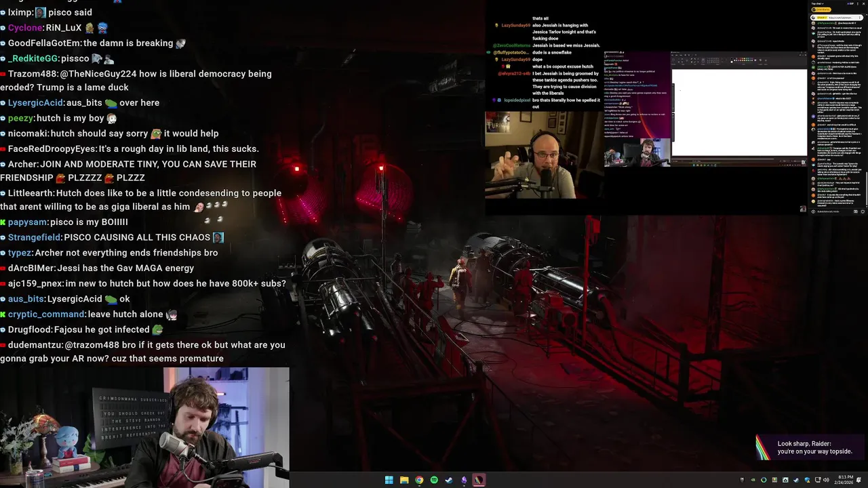This screenshot has height=488, width=868.
Task: Open Spotify from the taskbar
Action: [434, 480]
